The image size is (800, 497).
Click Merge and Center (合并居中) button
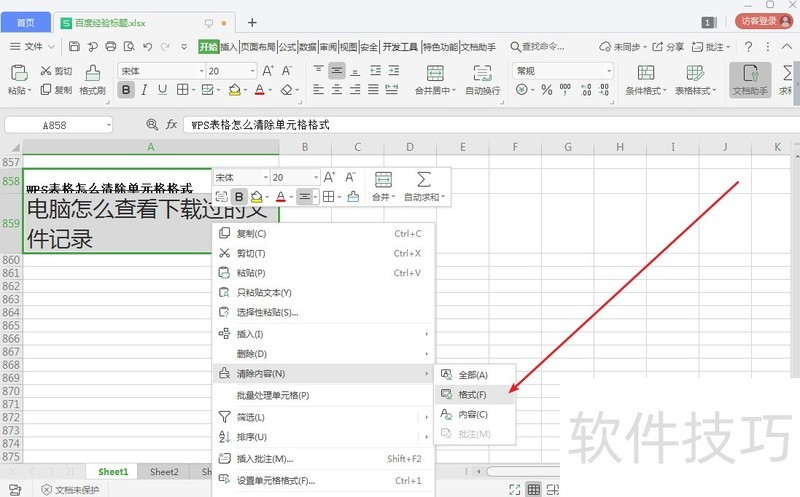435,80
